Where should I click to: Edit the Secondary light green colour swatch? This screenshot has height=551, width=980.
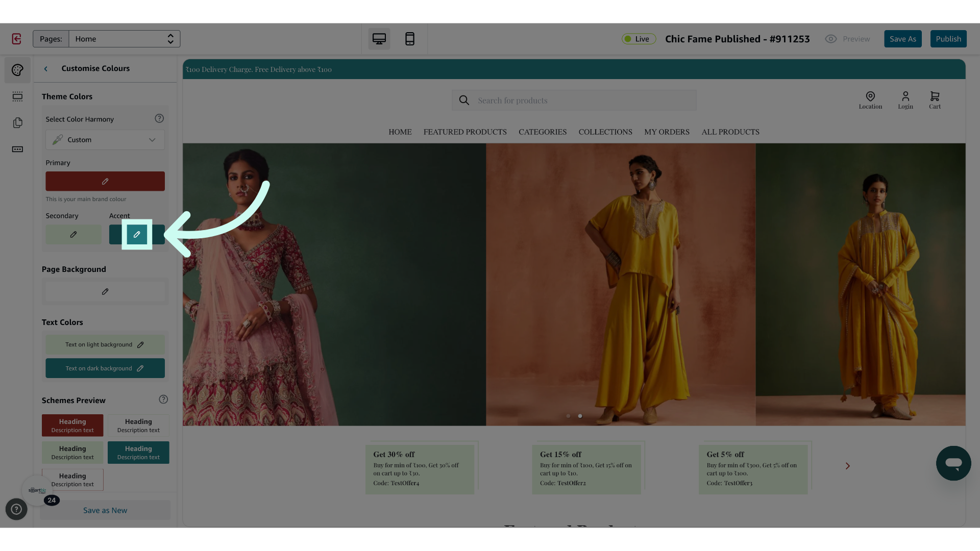73,235
